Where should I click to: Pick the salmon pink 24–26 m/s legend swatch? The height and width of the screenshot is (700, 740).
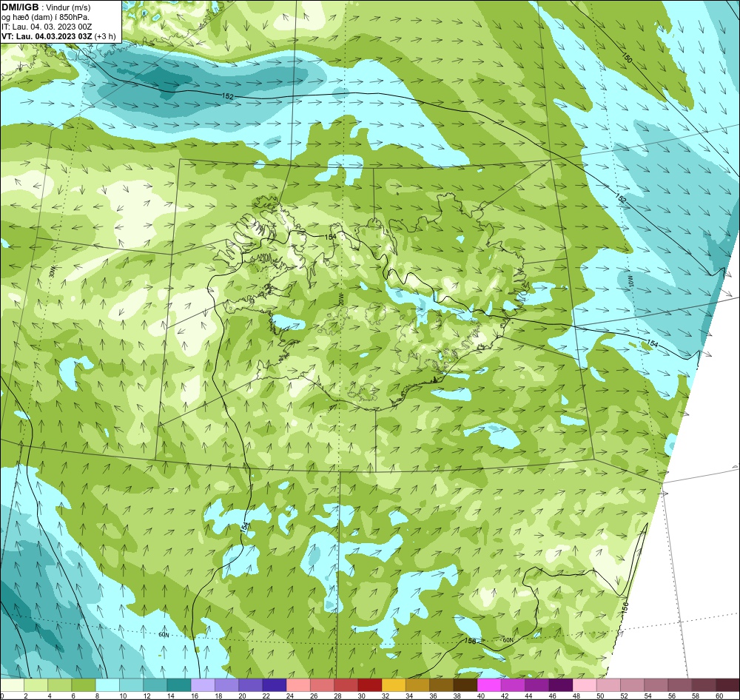click(298, 685)
